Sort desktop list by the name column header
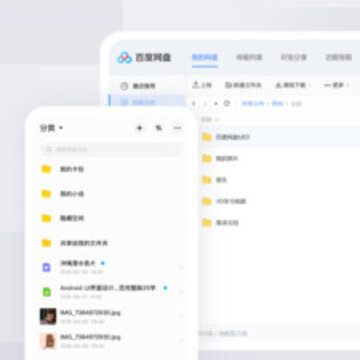This screenshot has height=360, width=360. tap(209, 119)
